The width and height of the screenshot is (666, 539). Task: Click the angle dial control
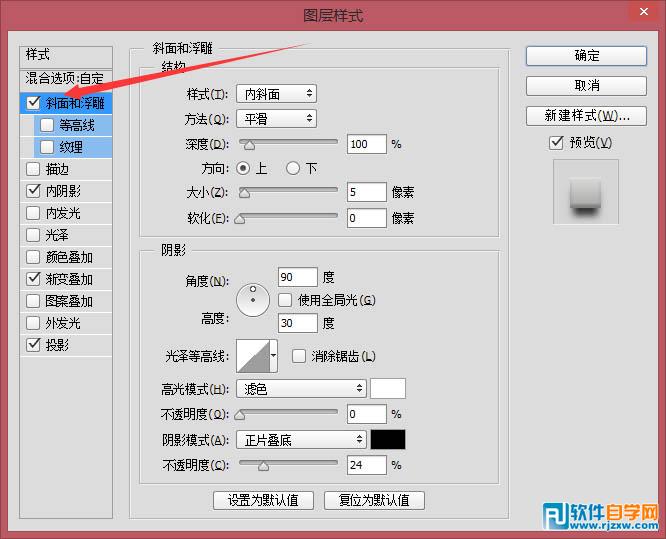(x=253, y=300)
